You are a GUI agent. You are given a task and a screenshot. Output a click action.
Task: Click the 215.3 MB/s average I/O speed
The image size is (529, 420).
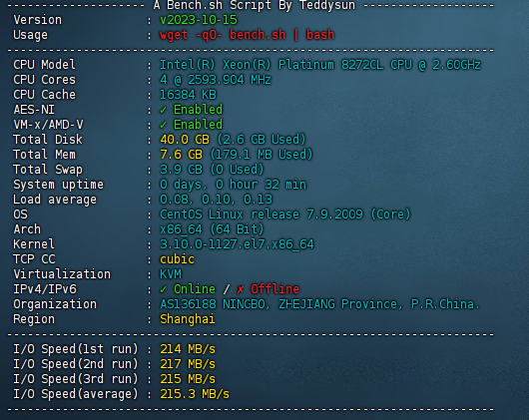tap(195, 394)
